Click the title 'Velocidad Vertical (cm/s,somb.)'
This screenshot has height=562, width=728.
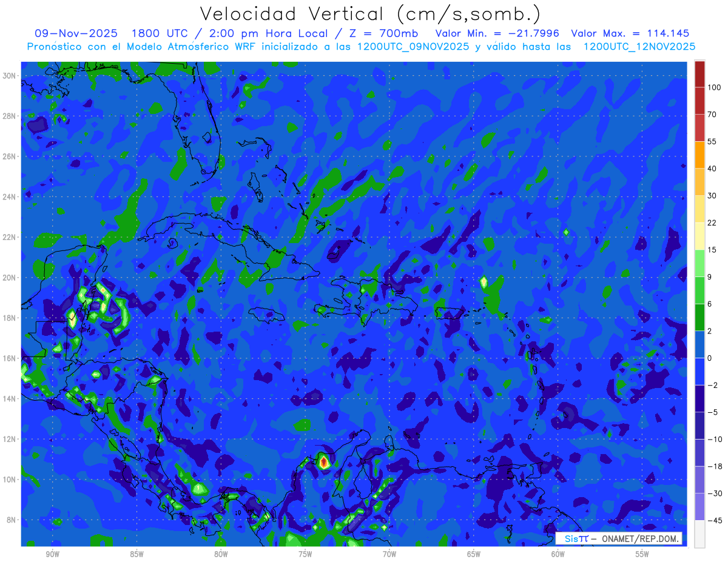pos(370,13)
